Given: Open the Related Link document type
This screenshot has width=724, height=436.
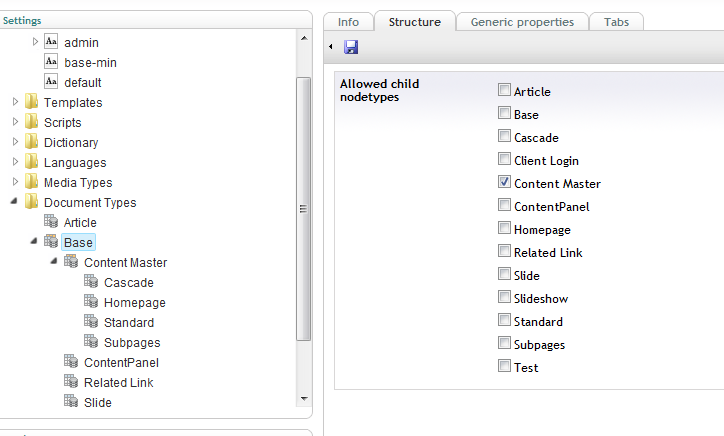Looking at the screenshot, I should click(119, 382).
